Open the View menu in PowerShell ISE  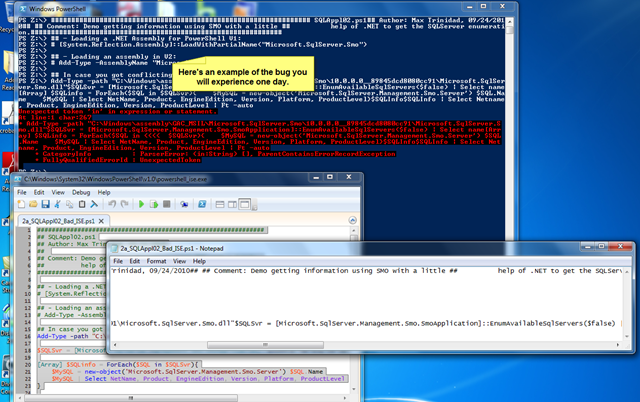click(x=58, y=192)
